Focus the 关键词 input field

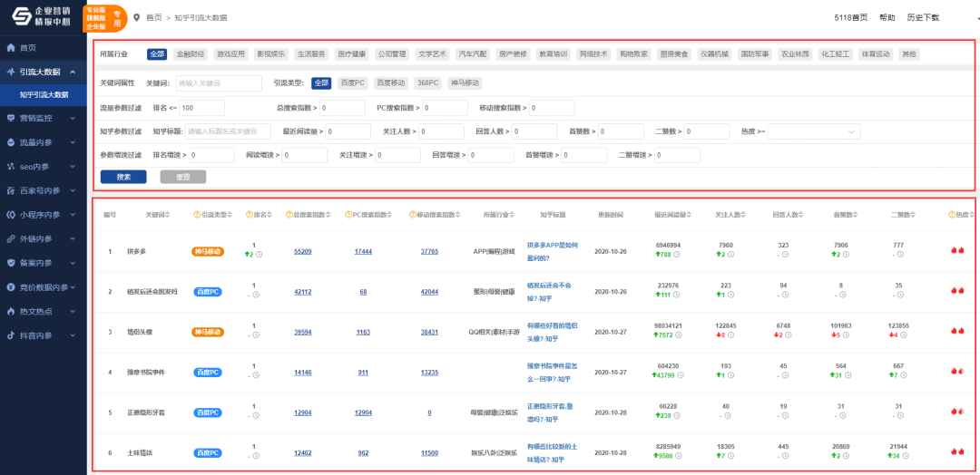[218, 83]
